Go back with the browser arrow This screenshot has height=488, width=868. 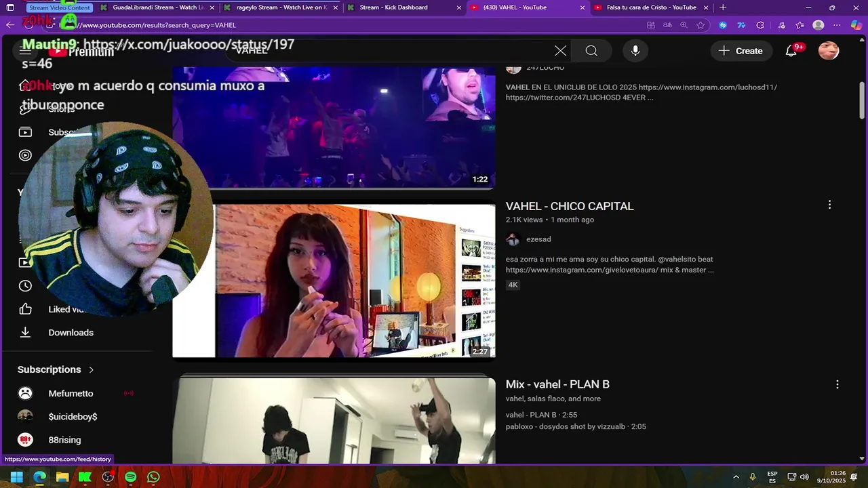click(x=9, y=25)
